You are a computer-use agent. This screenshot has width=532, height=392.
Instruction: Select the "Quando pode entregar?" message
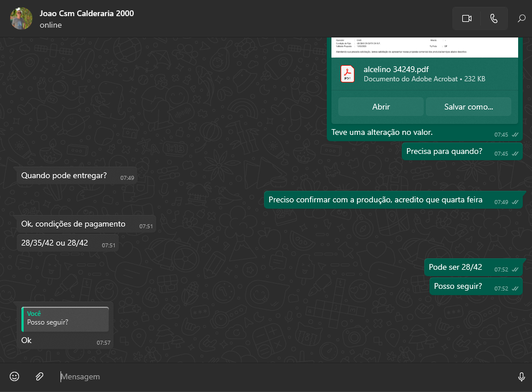coord(64,176)
